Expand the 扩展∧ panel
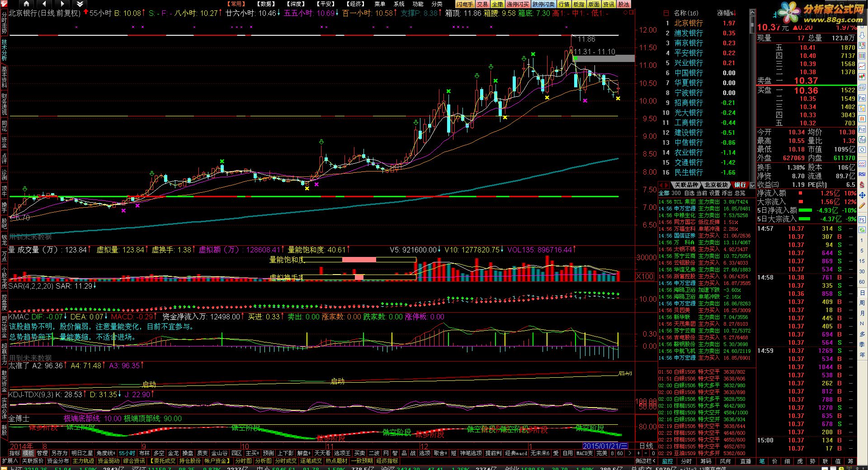Screen dimensions: 868x470 (9, 461)
